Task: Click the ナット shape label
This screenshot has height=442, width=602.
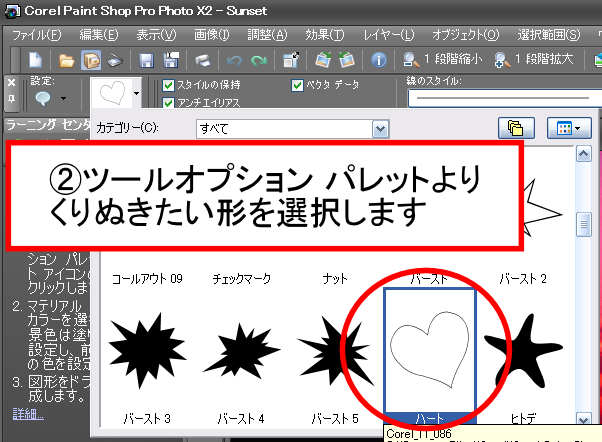Action: pos(335,279)
